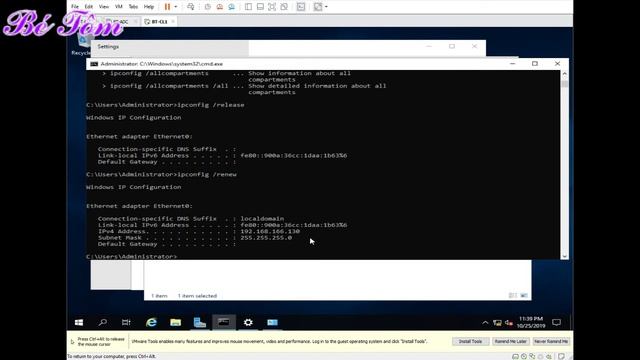Click the Recycle Bin desktop label
Image resolution: width=640 pixels, height=360 pixels.
pos(80,53)
